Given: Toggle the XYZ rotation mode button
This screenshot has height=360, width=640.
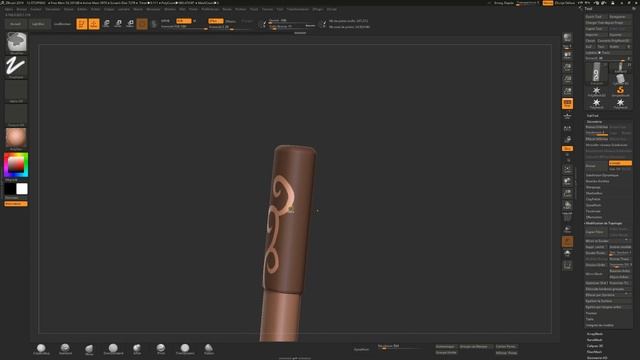Looking at the screenshot, I should click(567, 149).
